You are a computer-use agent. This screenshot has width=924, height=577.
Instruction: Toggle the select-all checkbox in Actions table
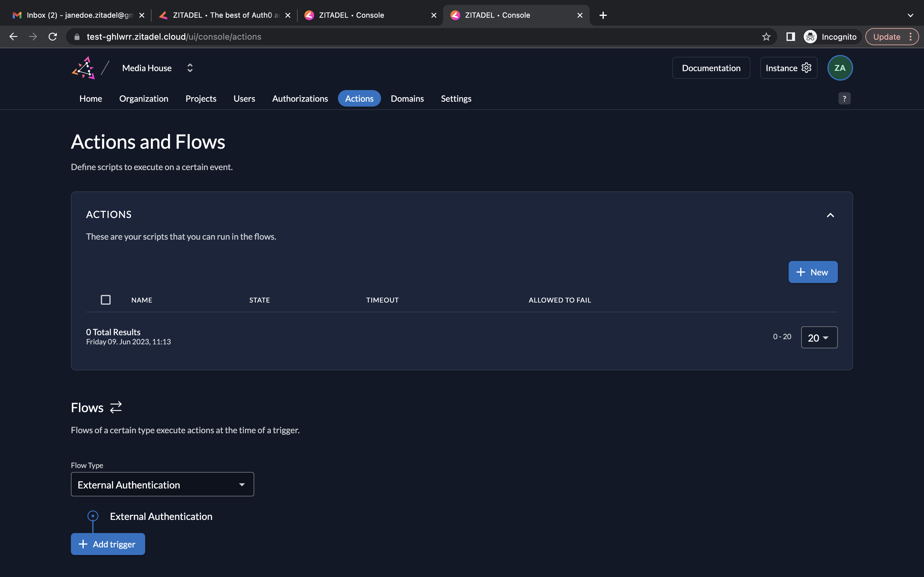106,300
